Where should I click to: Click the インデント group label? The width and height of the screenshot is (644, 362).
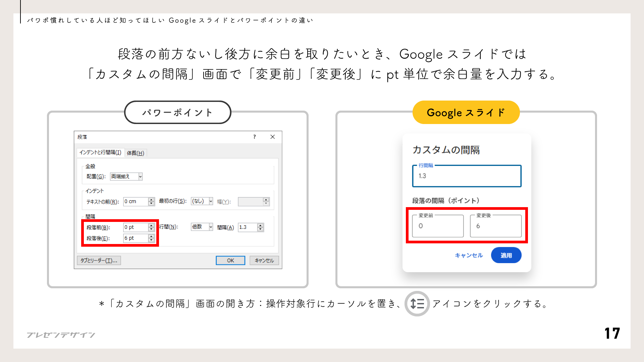click(x=95, y=191)
